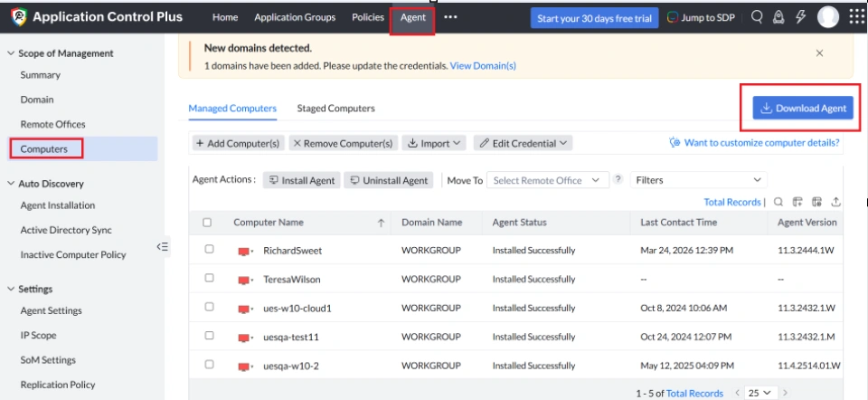868x400 pixels.
Task: Click the RichardSweet computer icon
Action: pyautogui.click(x=243, y=252)
